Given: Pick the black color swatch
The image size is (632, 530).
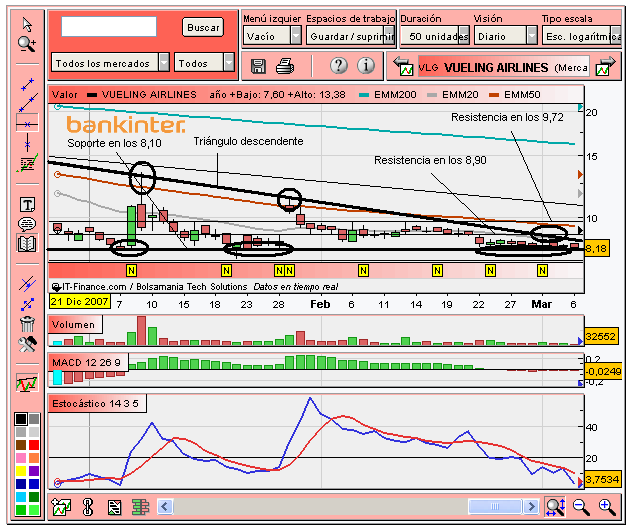Looking at the screenshot, I should click(x=21, y=419).
